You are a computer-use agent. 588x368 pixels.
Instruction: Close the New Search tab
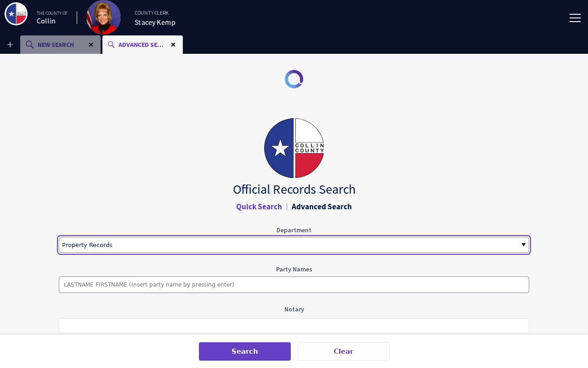click(91, 45)
